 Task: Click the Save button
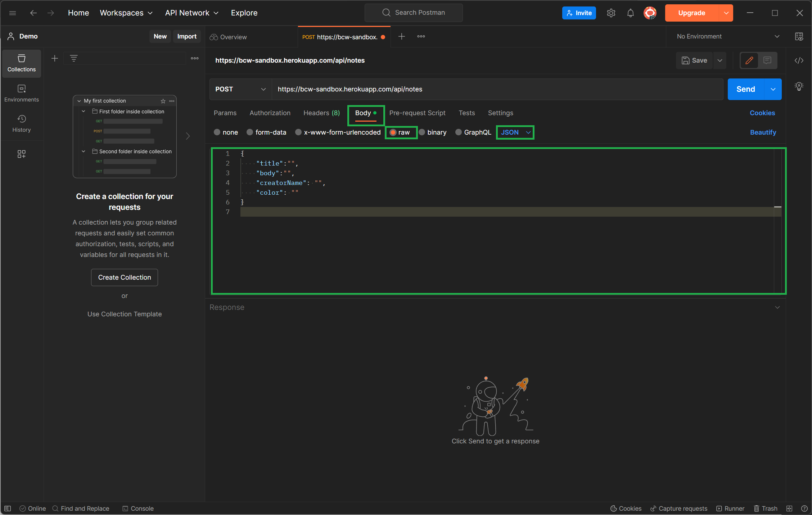coord(694,60)
